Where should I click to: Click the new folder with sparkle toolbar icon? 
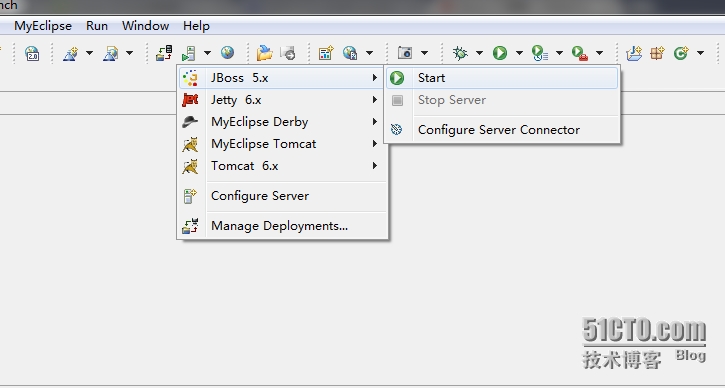634,53
